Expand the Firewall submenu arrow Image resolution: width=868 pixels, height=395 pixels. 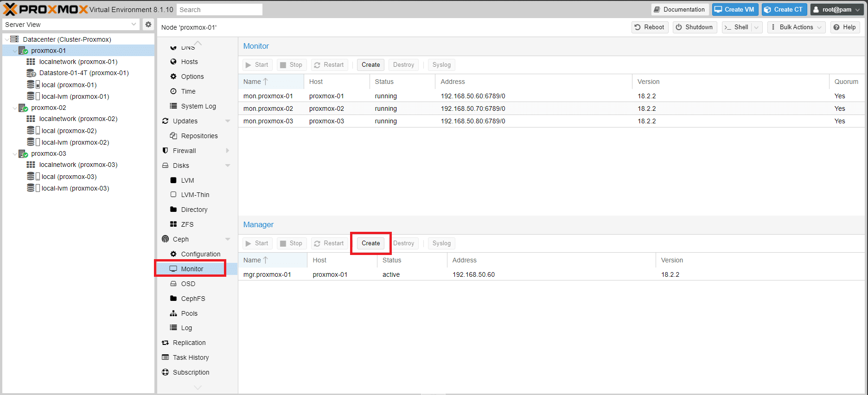pyautogui.click(x=228, y=151)
